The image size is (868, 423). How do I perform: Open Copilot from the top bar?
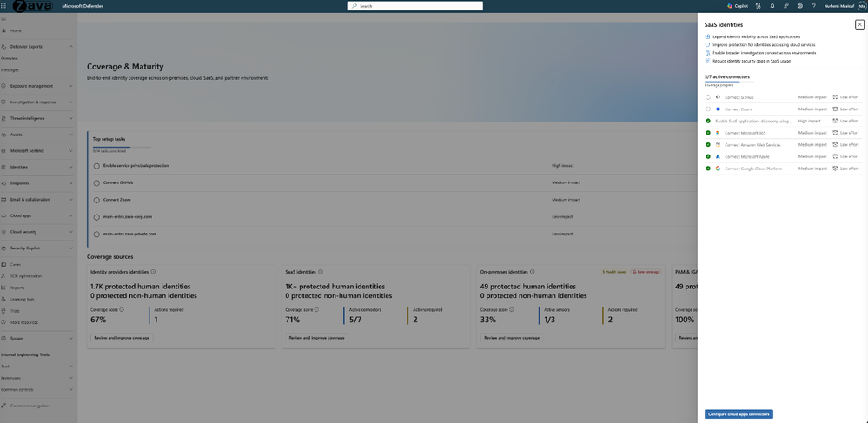738,6
